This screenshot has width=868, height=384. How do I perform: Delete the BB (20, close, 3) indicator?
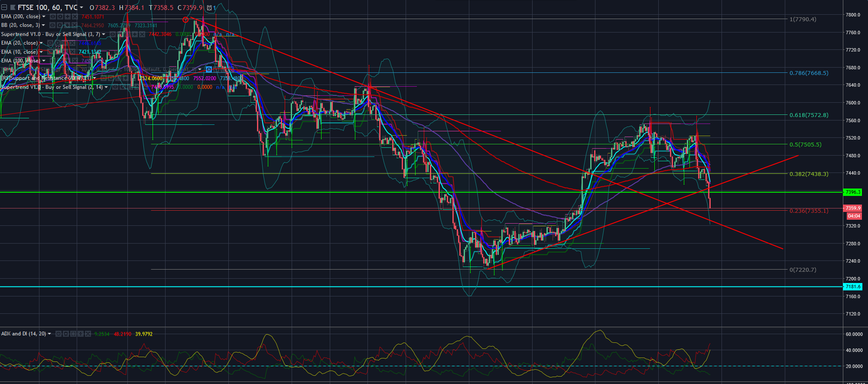point(75,25)
